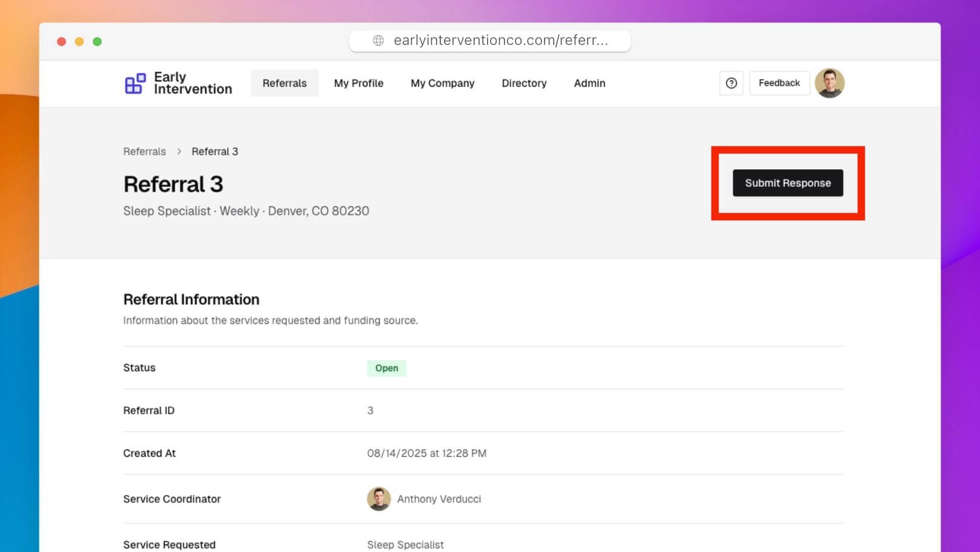980x552 pixels.
Task: Click the Feedback button
Action: tap(779, 83)
